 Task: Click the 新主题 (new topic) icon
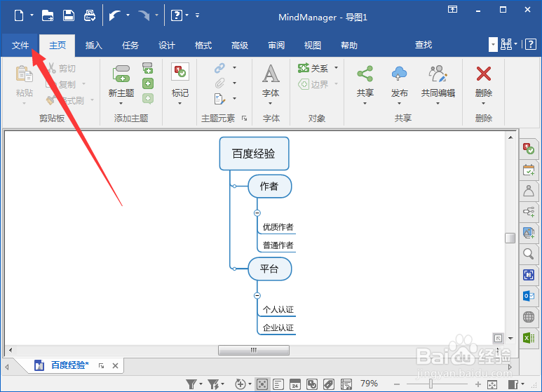pyautogui.click(x=121, y=74)
